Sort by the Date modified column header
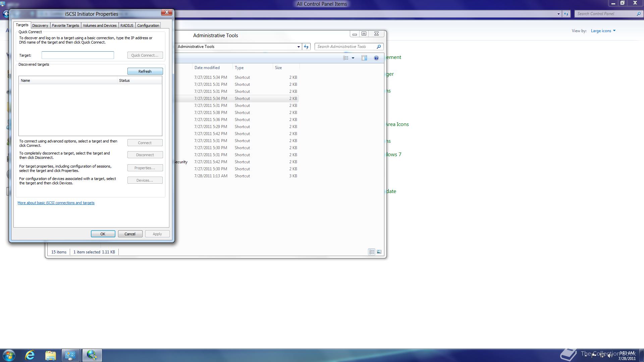Screen dimensions: 644x362 coord(207,68)
